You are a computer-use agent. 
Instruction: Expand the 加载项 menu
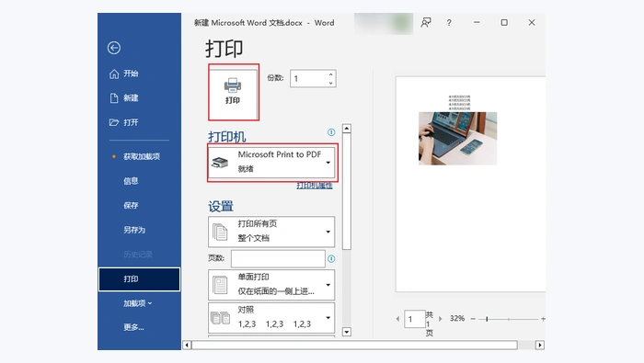click(139, 303)
